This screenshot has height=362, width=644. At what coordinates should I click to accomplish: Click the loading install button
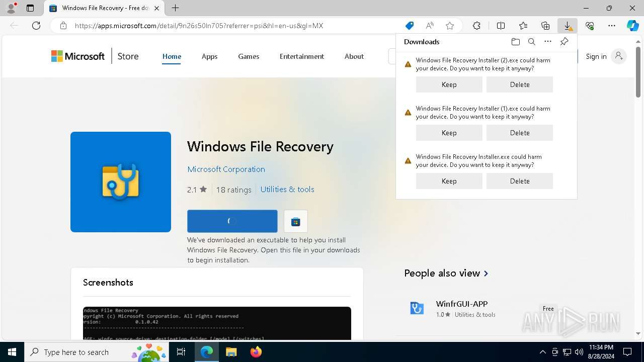click(x=232, y=221)
